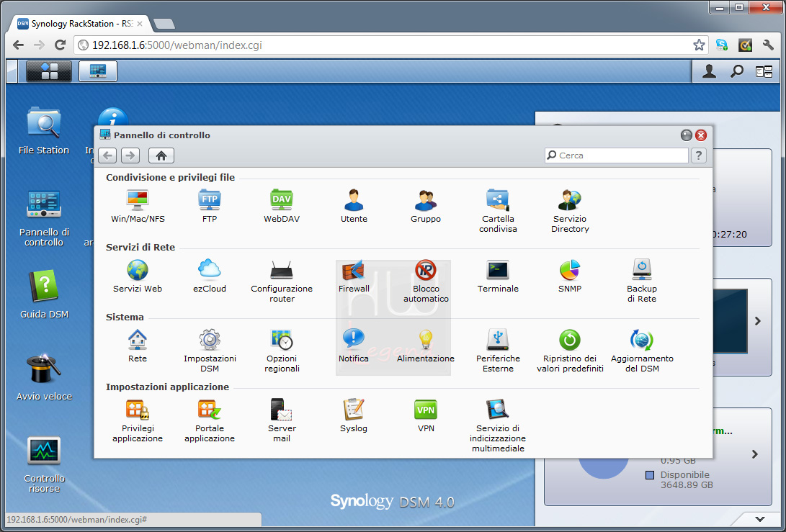786x532 pixels.
Task: Reload the browser page
Action: 60,45
